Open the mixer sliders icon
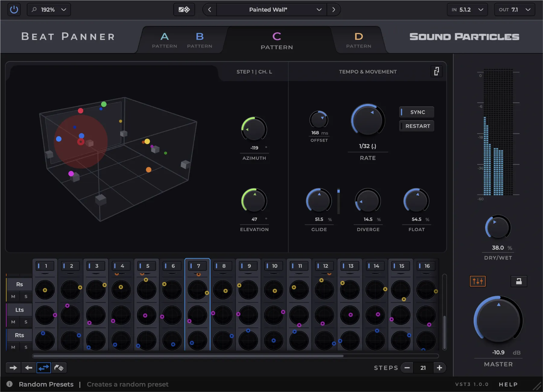Screen dimensions: 543x392 [x=478, y=281]
